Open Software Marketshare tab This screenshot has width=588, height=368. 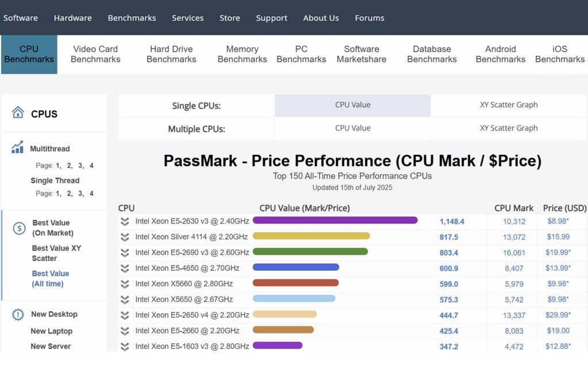click(362, 54)
